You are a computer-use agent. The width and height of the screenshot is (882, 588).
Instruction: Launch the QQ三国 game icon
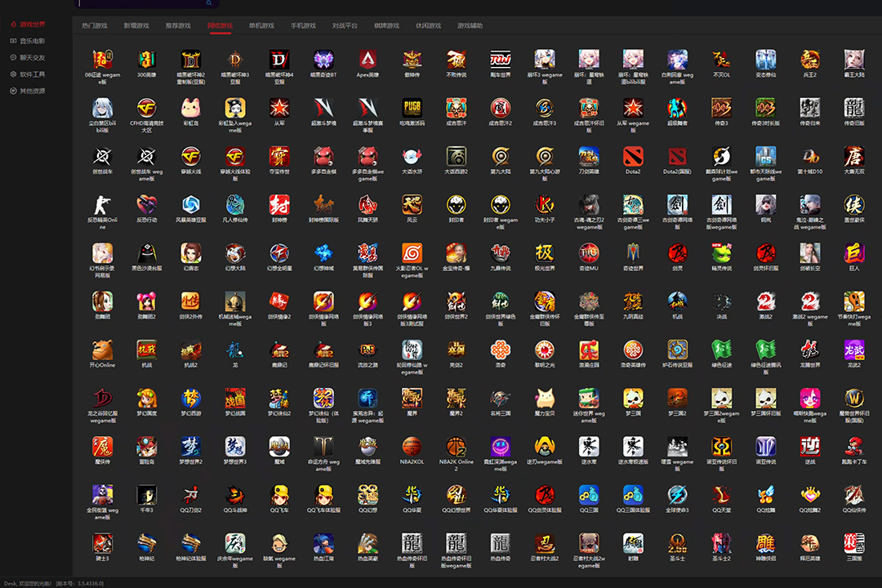point(589,495)
